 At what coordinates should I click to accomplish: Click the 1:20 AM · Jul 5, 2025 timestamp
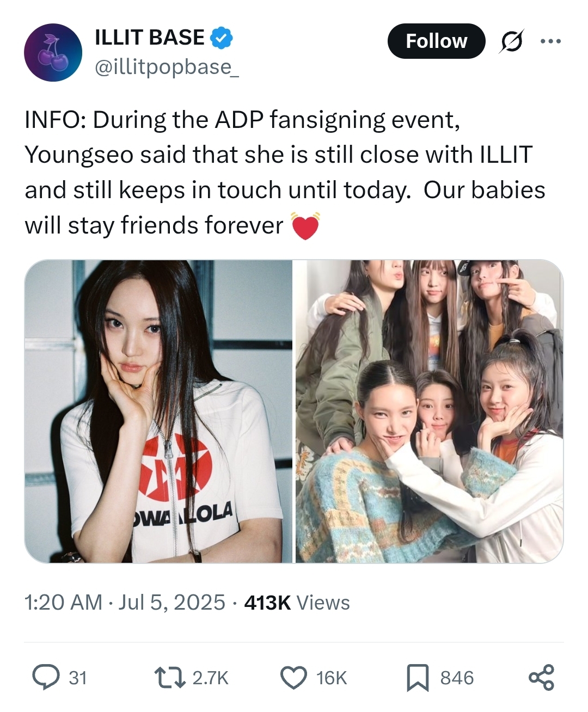(x=125, y=603)
